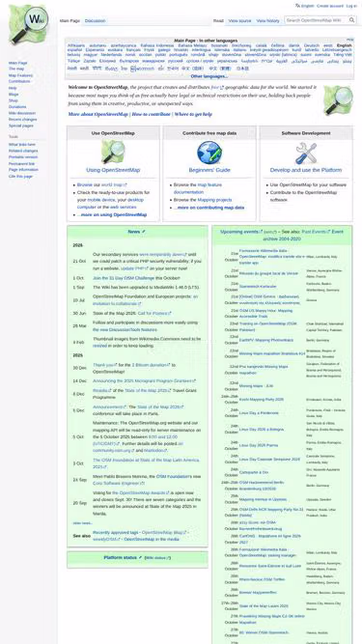Open Recent changes in the sidebar

(x=22, y=120)
